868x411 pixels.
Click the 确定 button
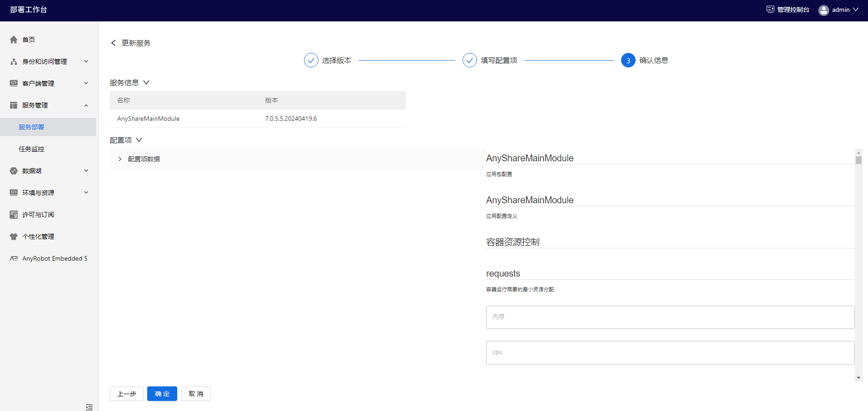click(x=162, y=394)
